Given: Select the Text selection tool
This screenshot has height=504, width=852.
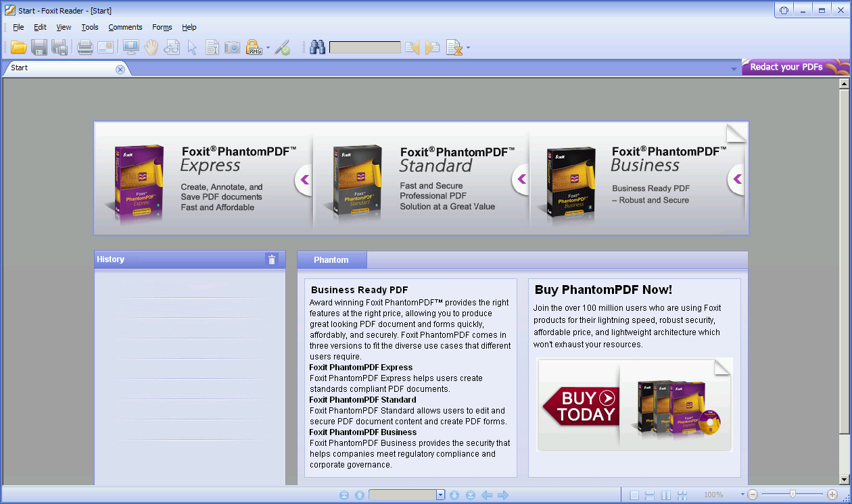Looking at the screenshot, I should 212,47.
